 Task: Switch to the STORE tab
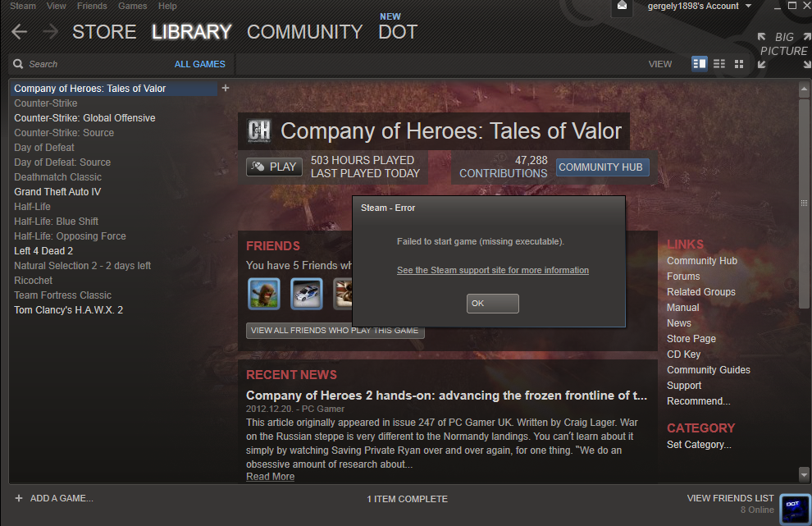pyautogui.click(x=104, y=32)
